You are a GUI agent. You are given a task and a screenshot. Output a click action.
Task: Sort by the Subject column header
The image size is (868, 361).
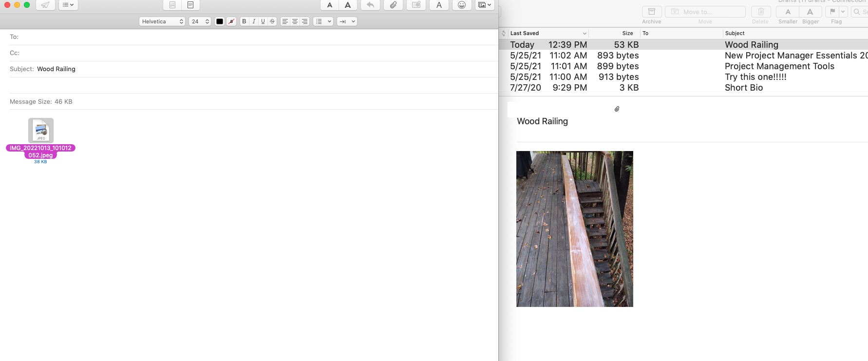pos(735,34)
